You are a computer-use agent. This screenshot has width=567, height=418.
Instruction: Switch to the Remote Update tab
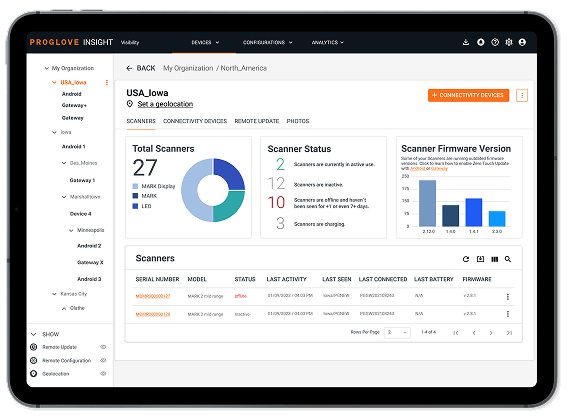coord(257,121)
